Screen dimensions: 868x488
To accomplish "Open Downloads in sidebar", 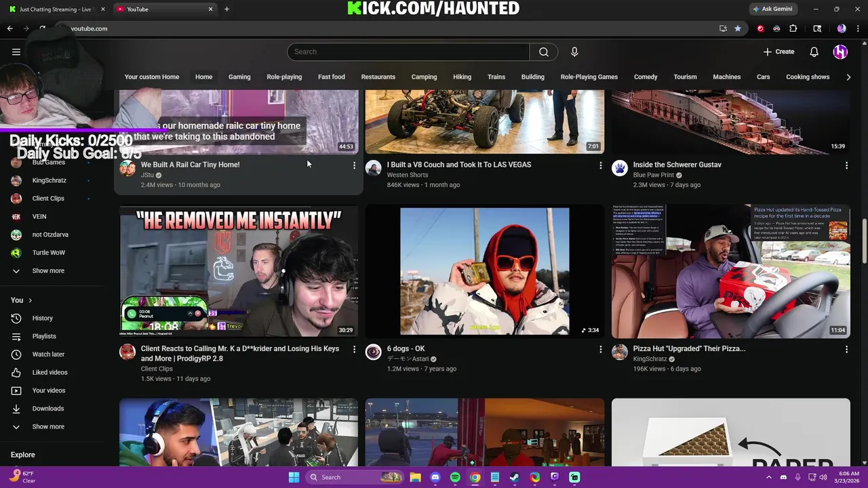I will click(x=47, y=408).
